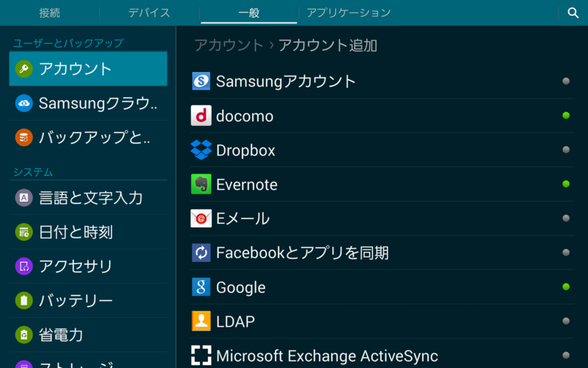Click gray status dot for Facebook sync
588x368 pixels.
tap(566, 252)
